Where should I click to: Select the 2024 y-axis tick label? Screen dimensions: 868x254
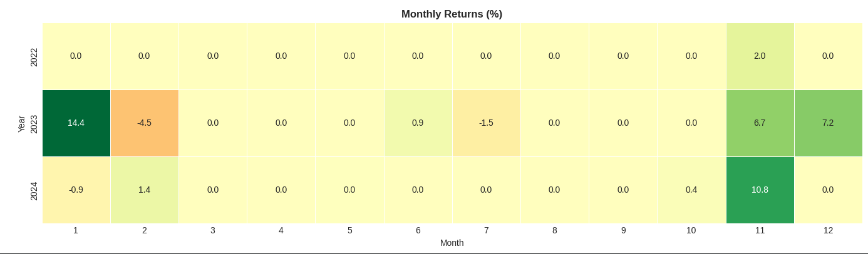click(x=34, y=191)
